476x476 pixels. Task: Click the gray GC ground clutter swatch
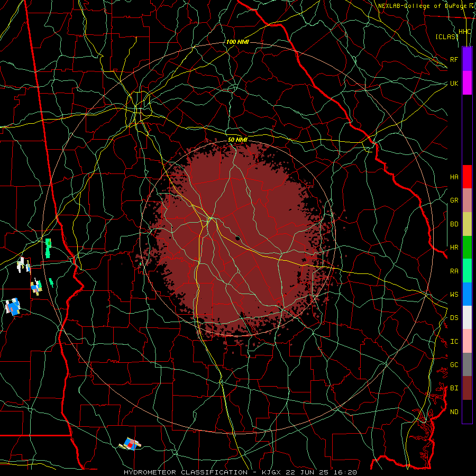pos(467,364)
